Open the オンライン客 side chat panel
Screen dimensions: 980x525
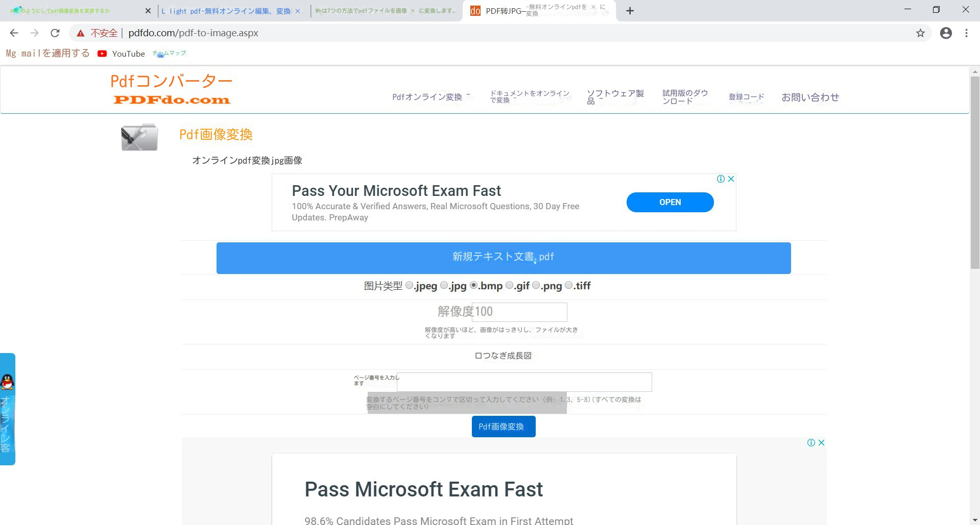pyautogui.click(x=7, y=409)
